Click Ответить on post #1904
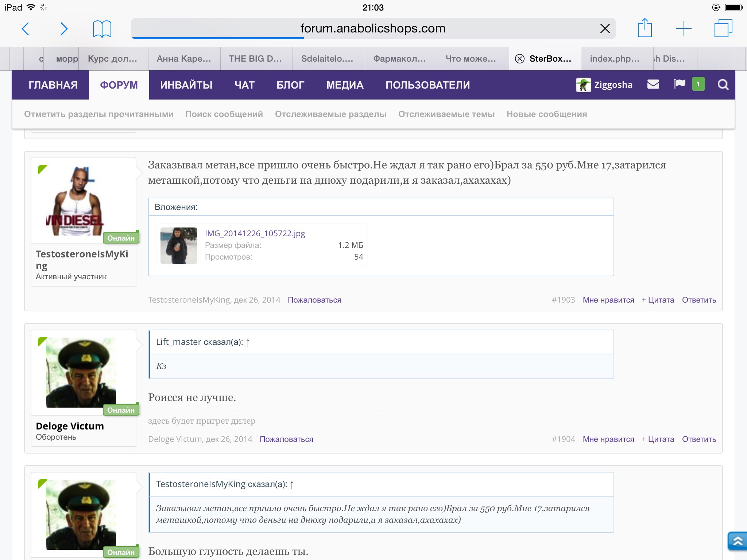747x560 pixels. [699, 439]
